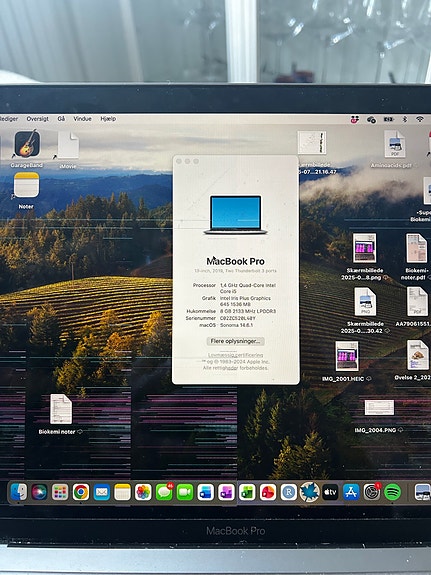Open the Photos app in dock
431x575 pixels.
[143, 492]
